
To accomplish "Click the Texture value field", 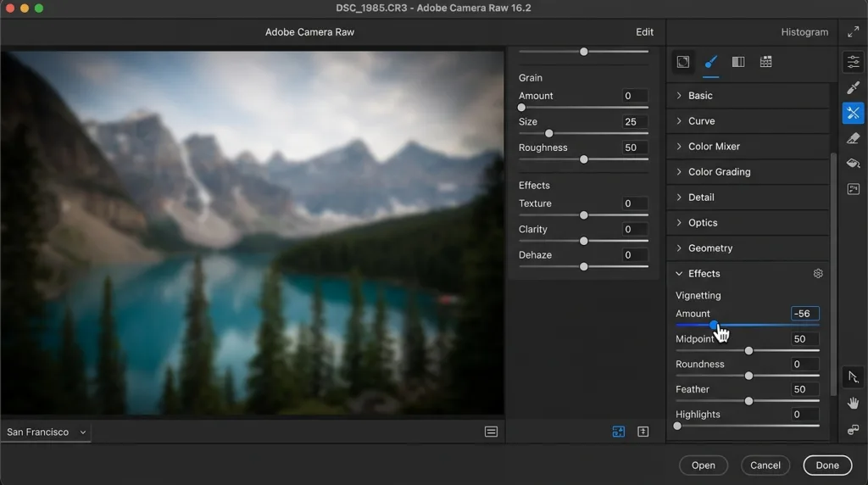I will (634, 203).
